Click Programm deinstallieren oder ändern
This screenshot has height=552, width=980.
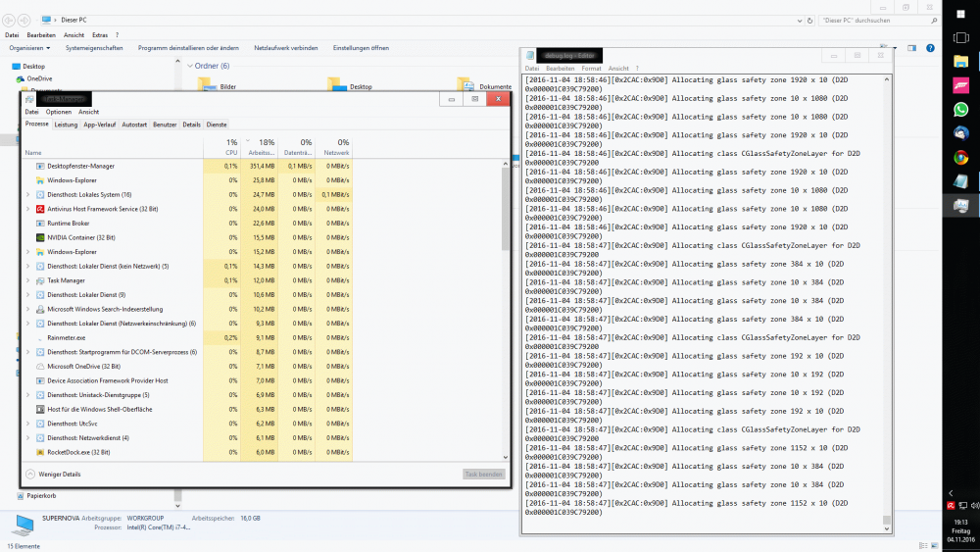point(188,48)
